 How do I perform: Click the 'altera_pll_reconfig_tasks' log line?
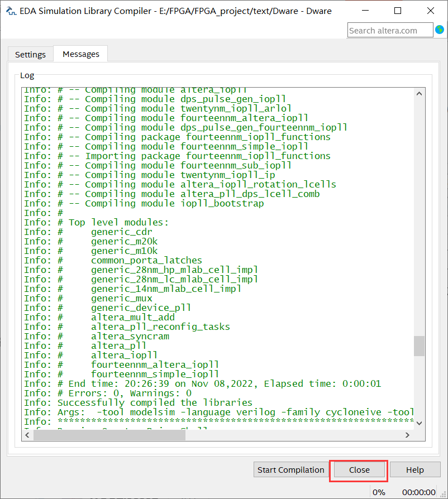click(x=127, y=327)
